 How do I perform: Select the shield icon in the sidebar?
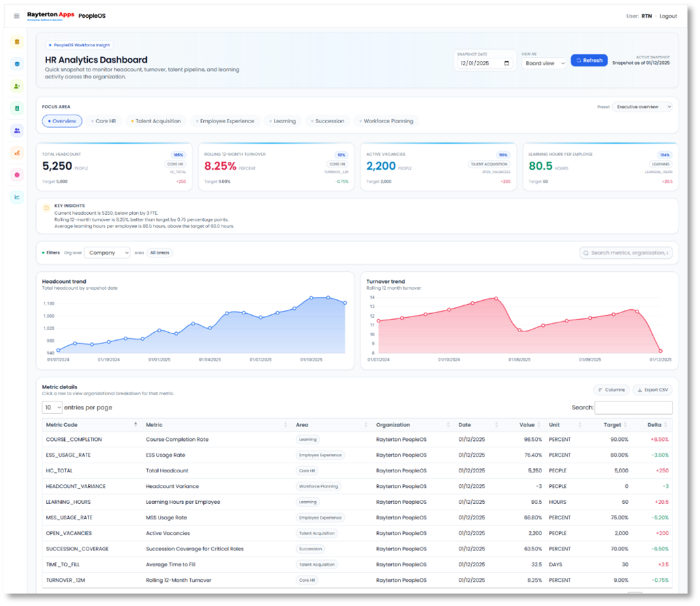coord(16,64)
